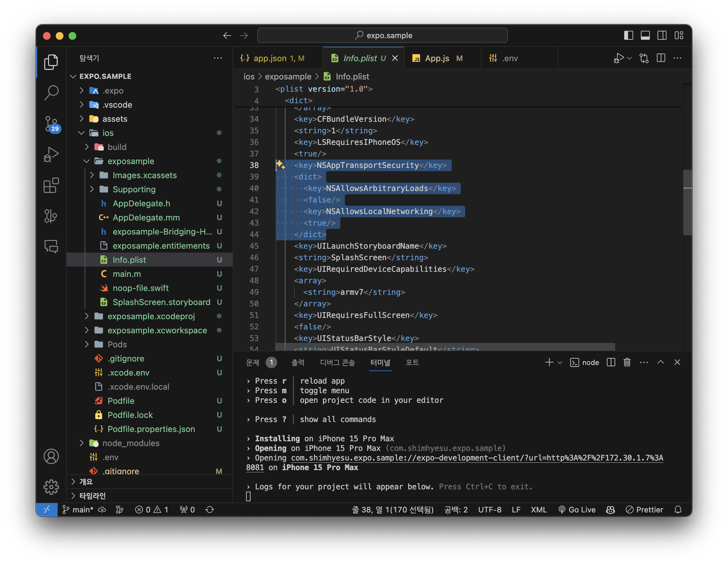Switch to the 디버그 콘솔 panel tab
This screenshot has width=728, height=564.
point(337,362)
